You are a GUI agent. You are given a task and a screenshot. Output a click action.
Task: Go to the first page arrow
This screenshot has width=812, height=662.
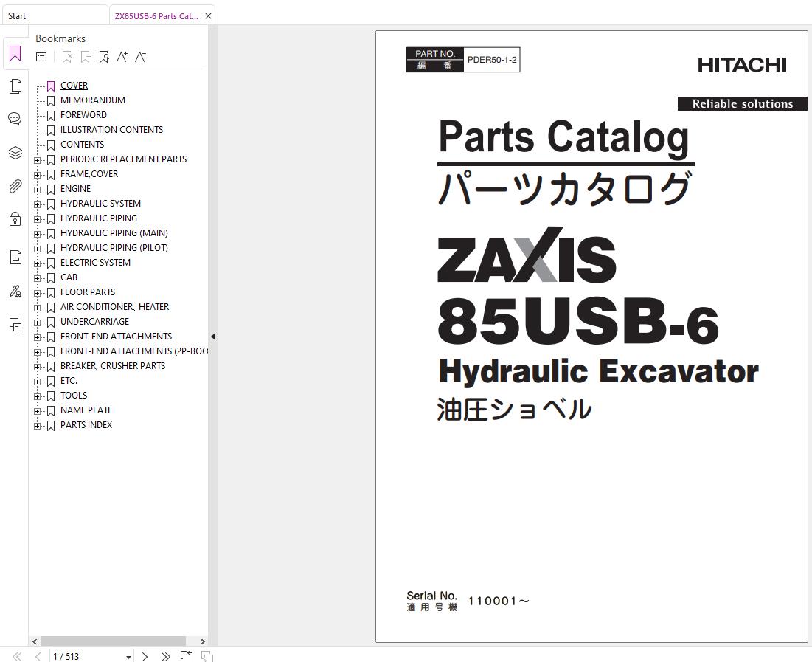[16, 656]
